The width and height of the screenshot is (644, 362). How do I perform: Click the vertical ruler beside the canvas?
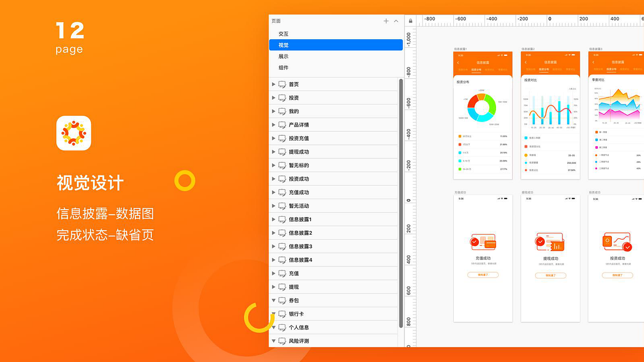coord(411,186)
